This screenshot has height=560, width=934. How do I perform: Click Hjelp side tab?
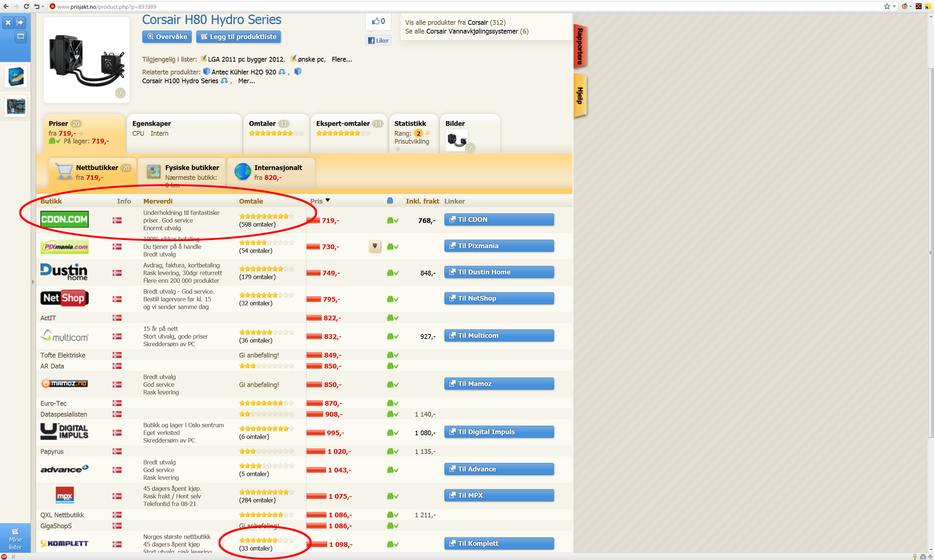pyautogui.click(x=580, y=96)
